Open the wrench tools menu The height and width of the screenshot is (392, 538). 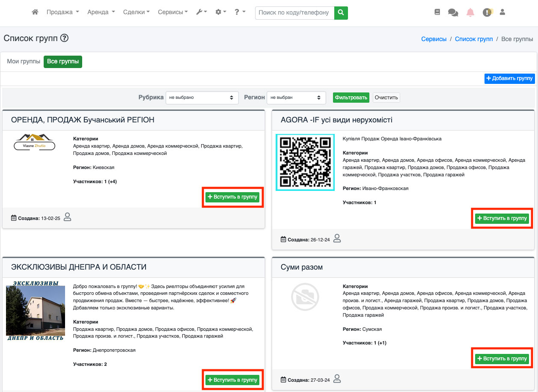point(201,12)
